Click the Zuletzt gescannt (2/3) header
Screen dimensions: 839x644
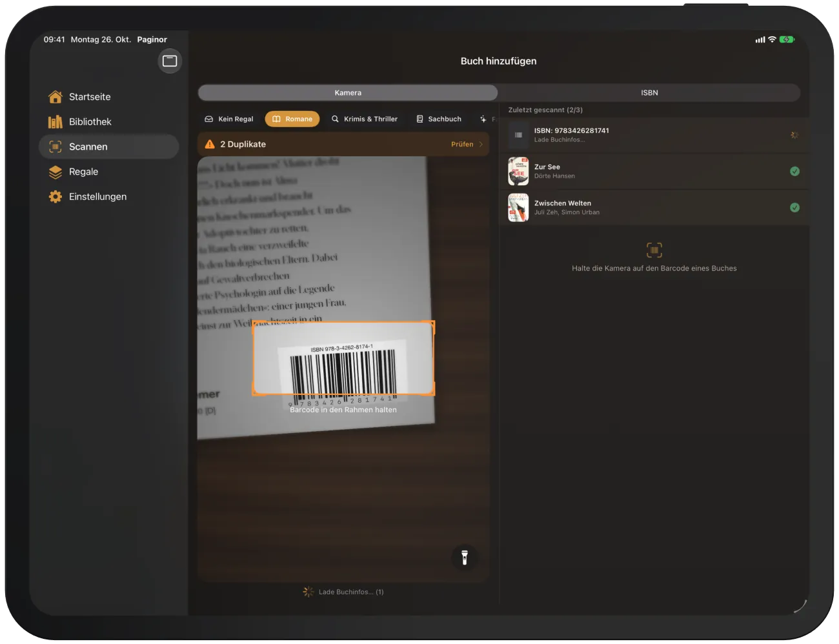545,110
